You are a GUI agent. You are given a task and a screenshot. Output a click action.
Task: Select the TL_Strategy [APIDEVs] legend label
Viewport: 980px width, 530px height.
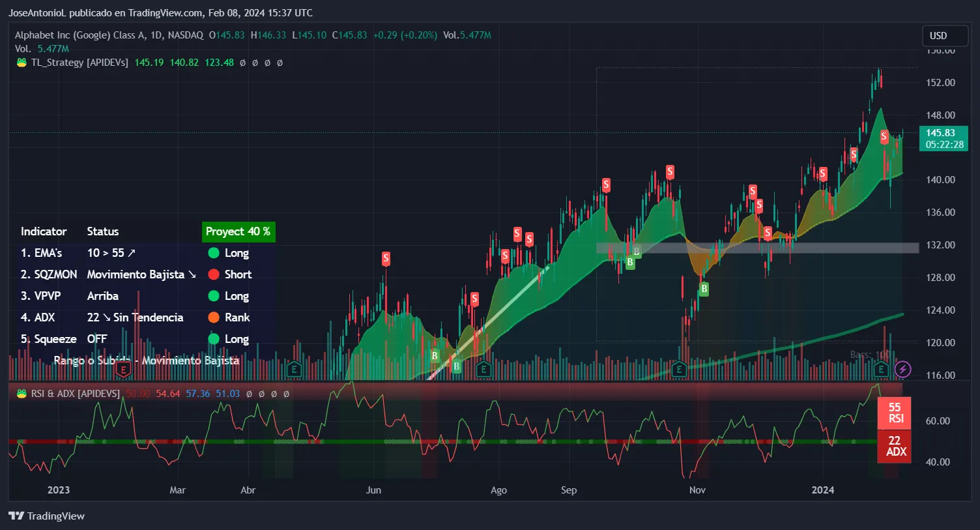tap(79, 63)
